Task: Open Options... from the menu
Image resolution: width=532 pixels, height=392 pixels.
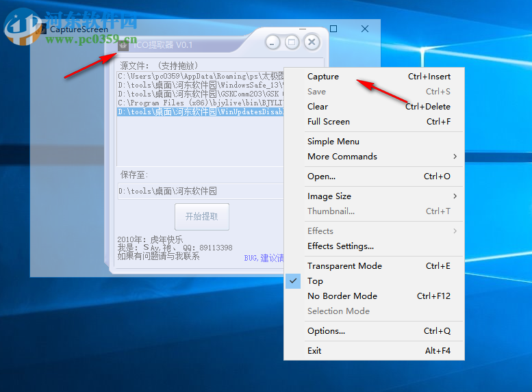Action: (375, 331)
